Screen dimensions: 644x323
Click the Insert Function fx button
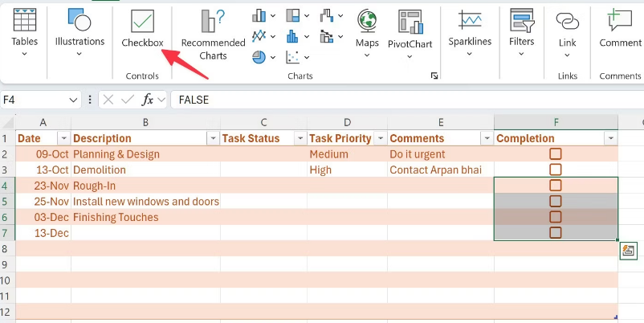tap(147, 100)
